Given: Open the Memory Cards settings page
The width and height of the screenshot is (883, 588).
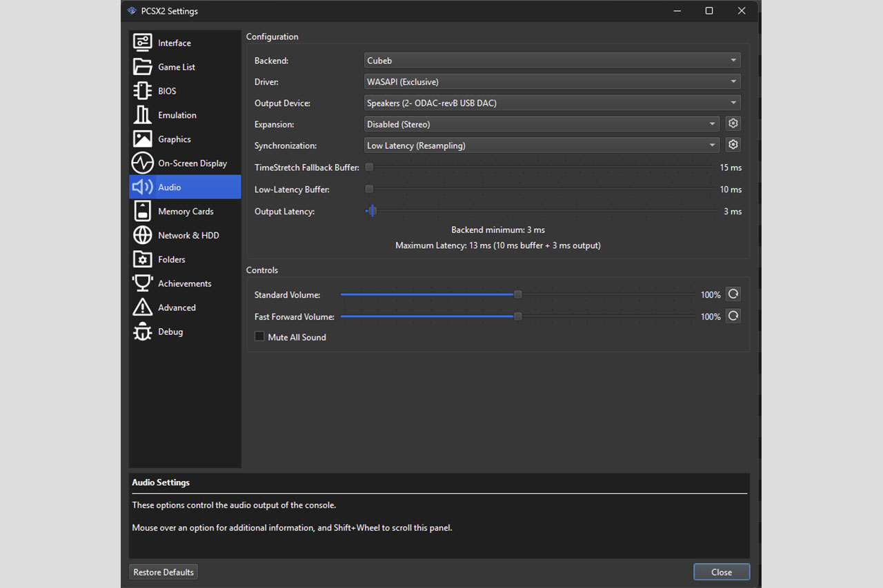Looking at the screenshot, I should point(185,212).
